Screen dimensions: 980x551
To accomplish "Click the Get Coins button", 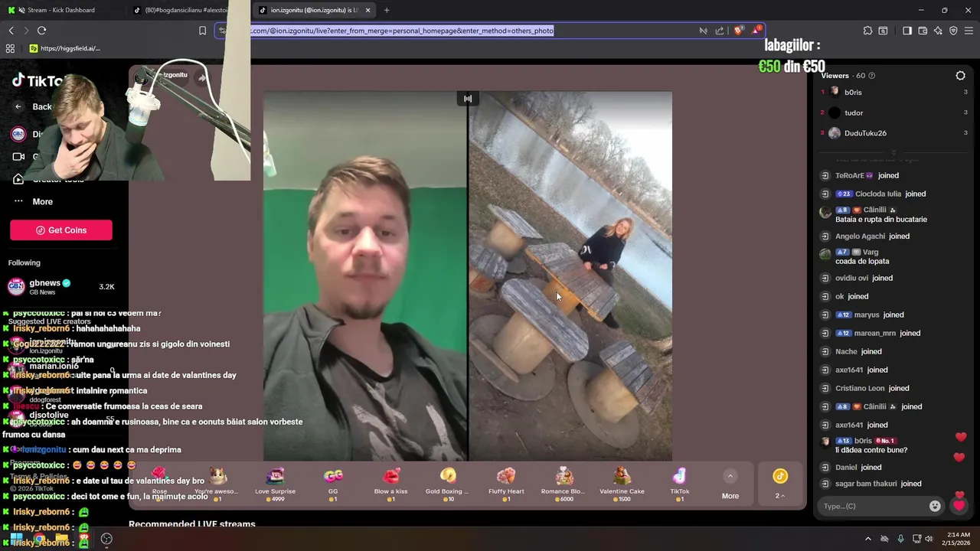I will (61, 230).
